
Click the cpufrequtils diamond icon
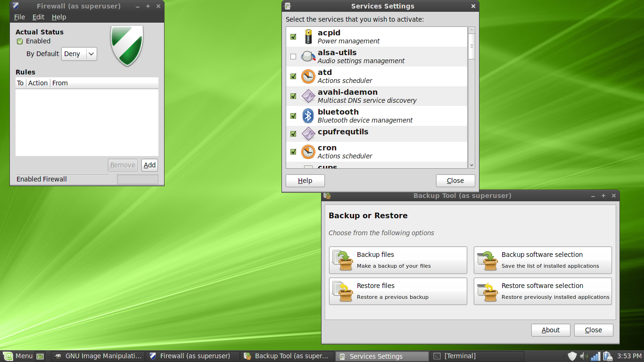click(308, 134)
